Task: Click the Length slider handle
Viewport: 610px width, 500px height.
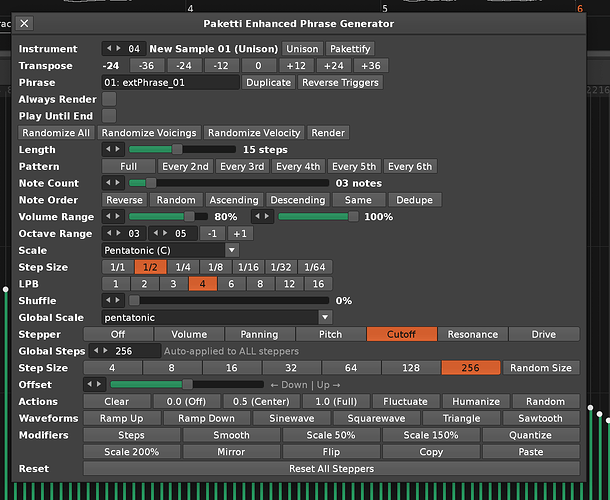Action: 177,149
